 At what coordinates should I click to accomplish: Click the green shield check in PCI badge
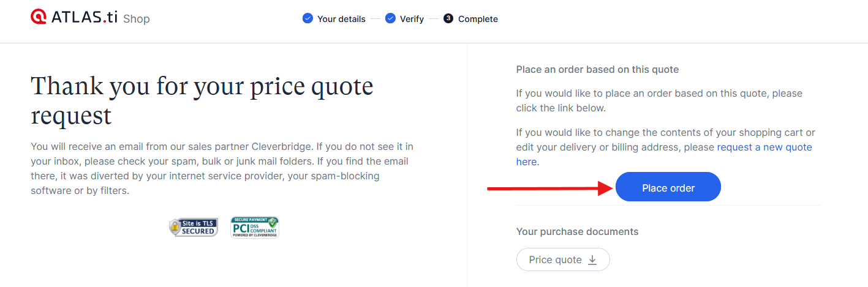[273, 222]
